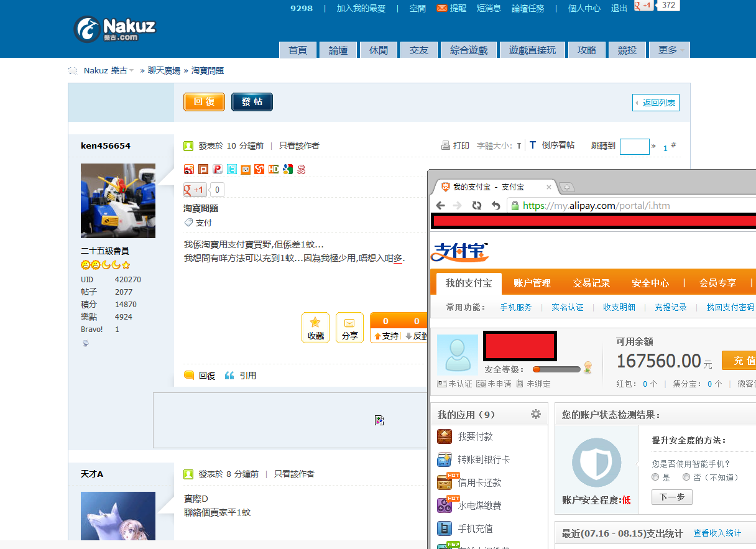756x549 pixels.
Task: Switch to 交易记录 tab in Alipay
Action: pyautogui.click(x=591, y=283)
